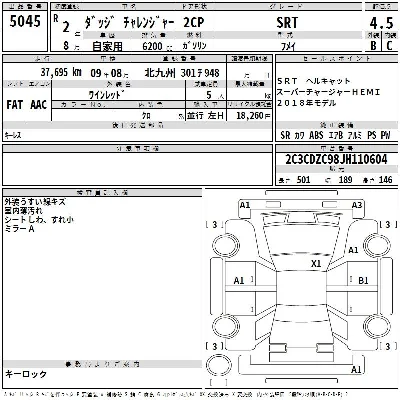Select the recycle fee 18,260
Viewport: 400px width, 400px height.
pyautogui.click(x=250, y=116)
